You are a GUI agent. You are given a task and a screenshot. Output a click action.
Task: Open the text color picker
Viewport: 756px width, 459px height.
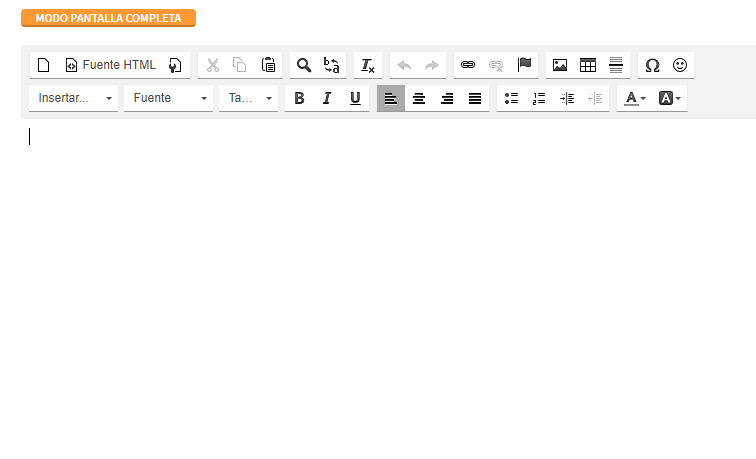click(634, 98)
